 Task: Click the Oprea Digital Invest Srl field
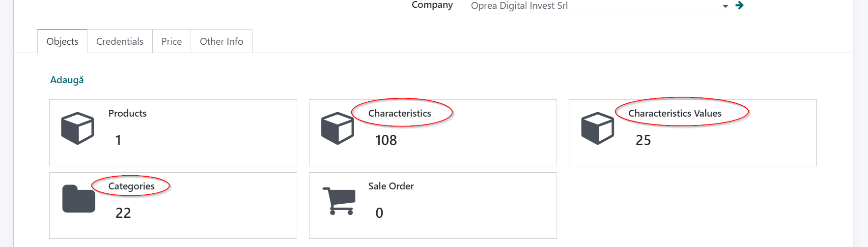[599, 6]
